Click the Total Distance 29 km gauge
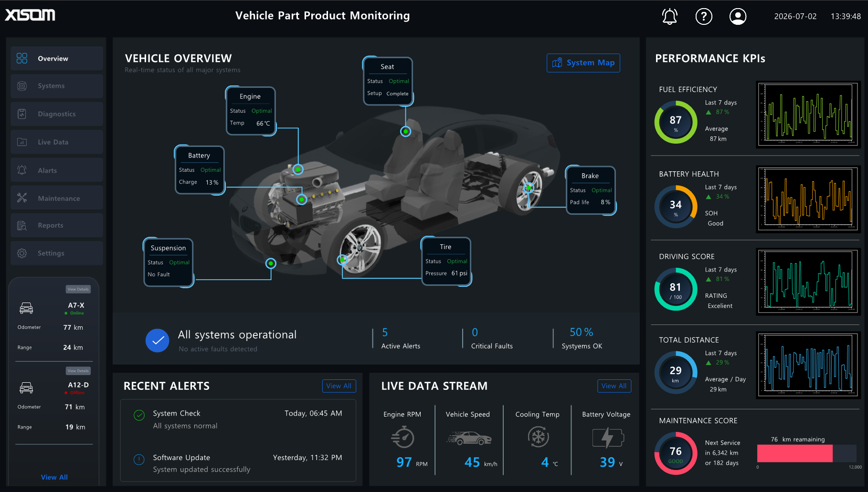Screen dimensions: 868x492 (x=676, y=373)
